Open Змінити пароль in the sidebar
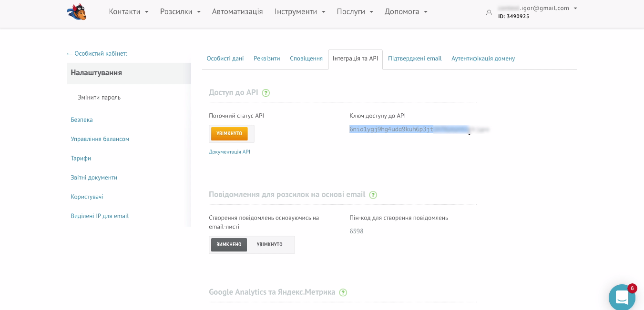The width and height of the screenshot is (644, 310). point(99,98)
